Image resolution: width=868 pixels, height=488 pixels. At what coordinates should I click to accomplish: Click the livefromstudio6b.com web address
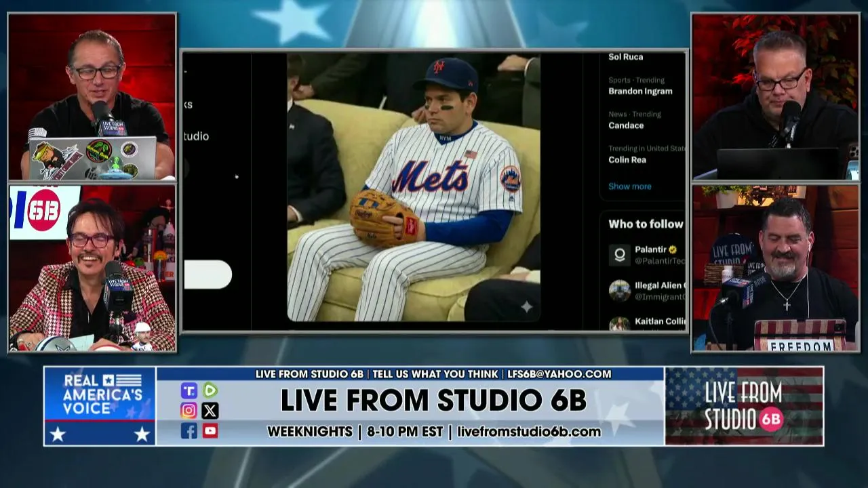click(x=529, y=432)
